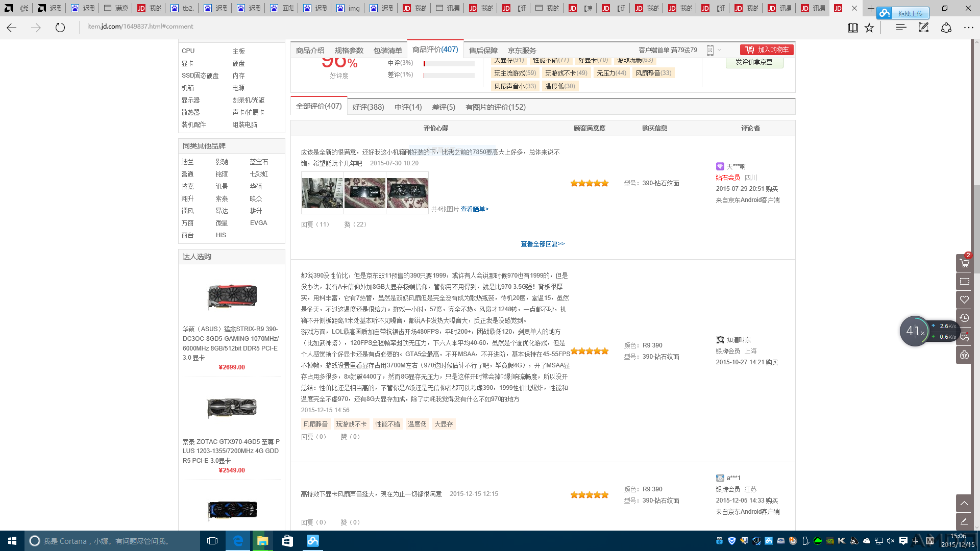Open 索泰 ZOTAC GTX970 product title link
The image size is (980, 551).
(x=231, y=451)
